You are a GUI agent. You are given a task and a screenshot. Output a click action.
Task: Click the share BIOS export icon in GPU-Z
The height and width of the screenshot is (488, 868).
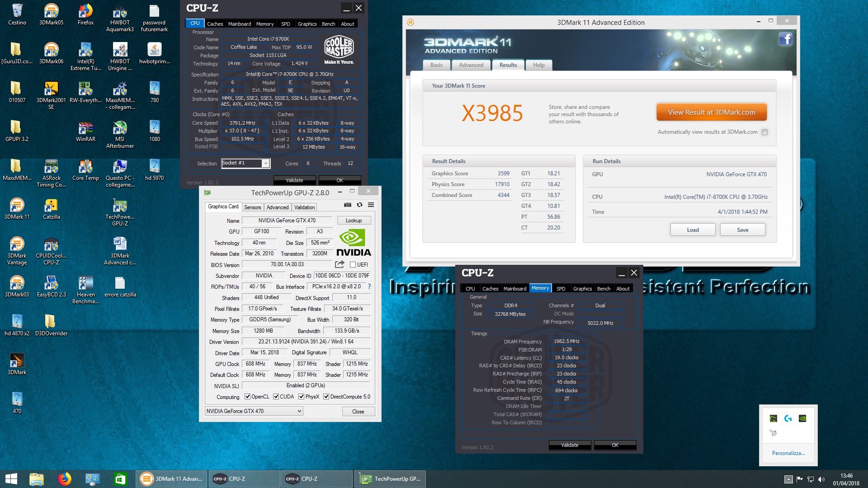pyautogui.click(x=340, y=264)
